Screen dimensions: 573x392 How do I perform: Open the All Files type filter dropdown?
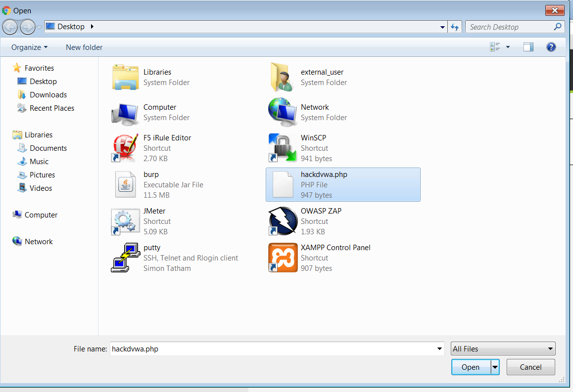point(503,348)
